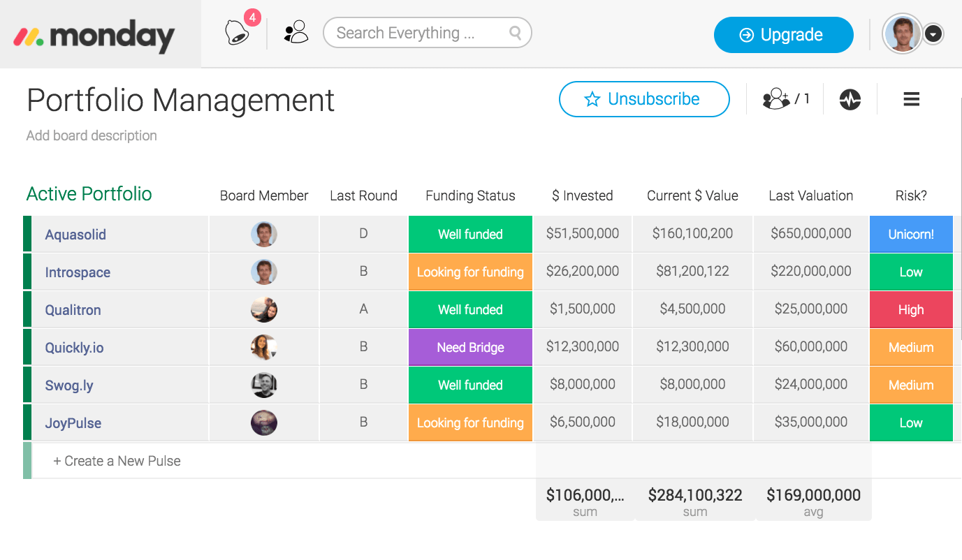
Task: Click Qualitron's board member avatar
Action: 264,309
